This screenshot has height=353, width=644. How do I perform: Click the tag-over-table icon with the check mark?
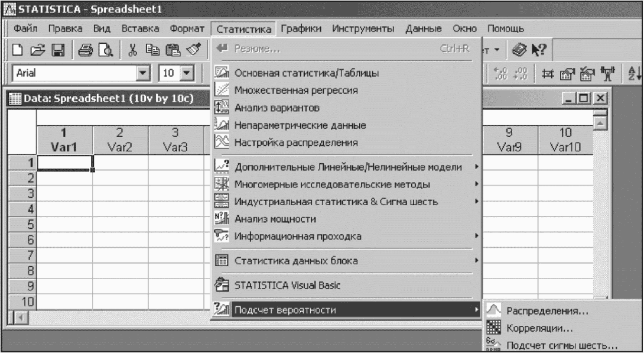coord(588,74)
